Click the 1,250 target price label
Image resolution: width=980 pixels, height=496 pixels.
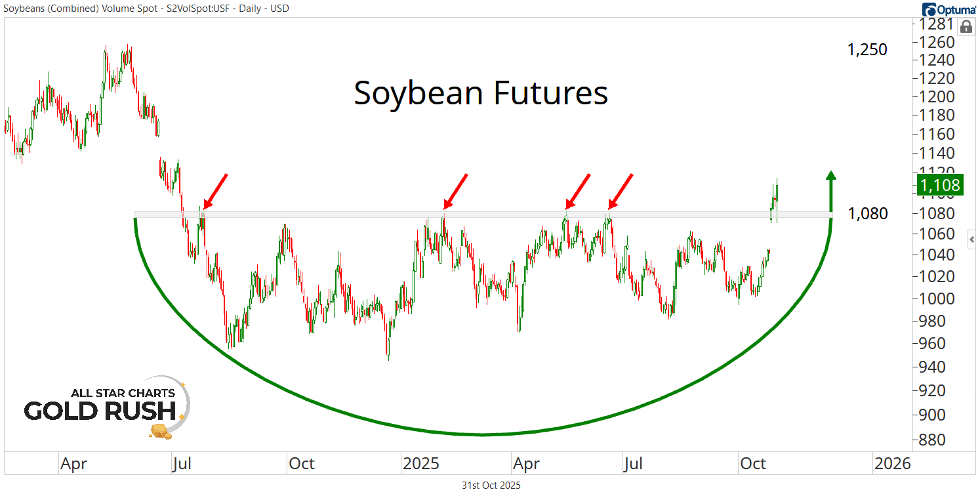pyautogui.click(x=867, y=50)
